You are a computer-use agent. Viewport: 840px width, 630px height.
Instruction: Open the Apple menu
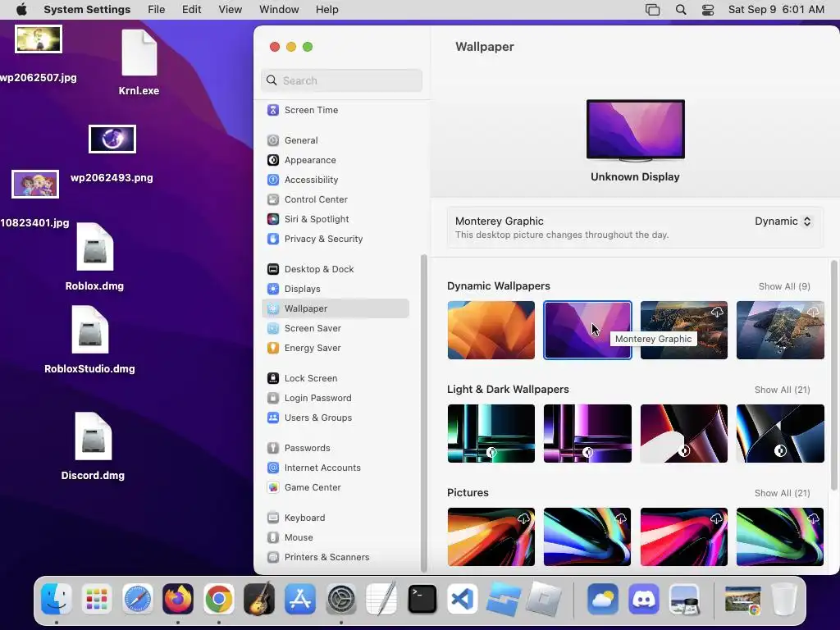point(21,10)
